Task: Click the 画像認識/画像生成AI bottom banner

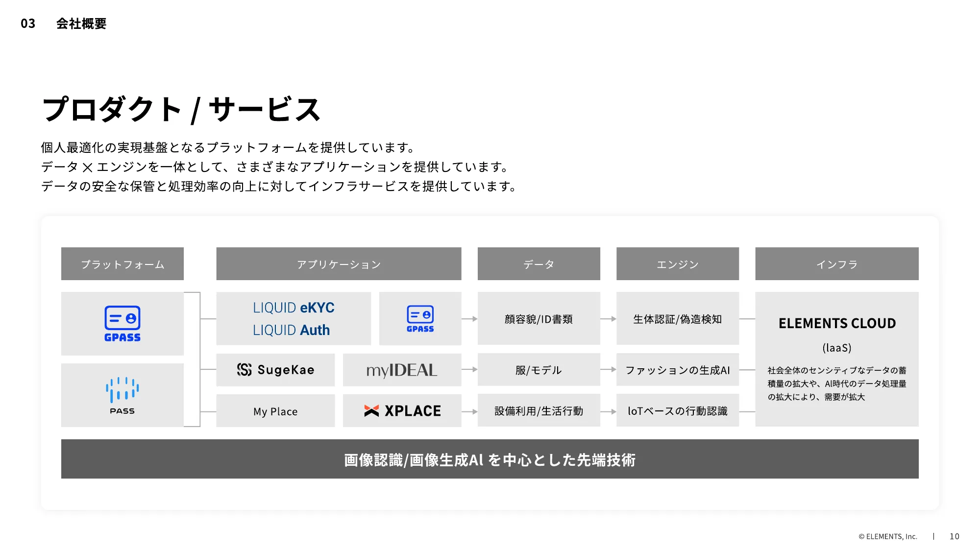Action: point(490,459)
